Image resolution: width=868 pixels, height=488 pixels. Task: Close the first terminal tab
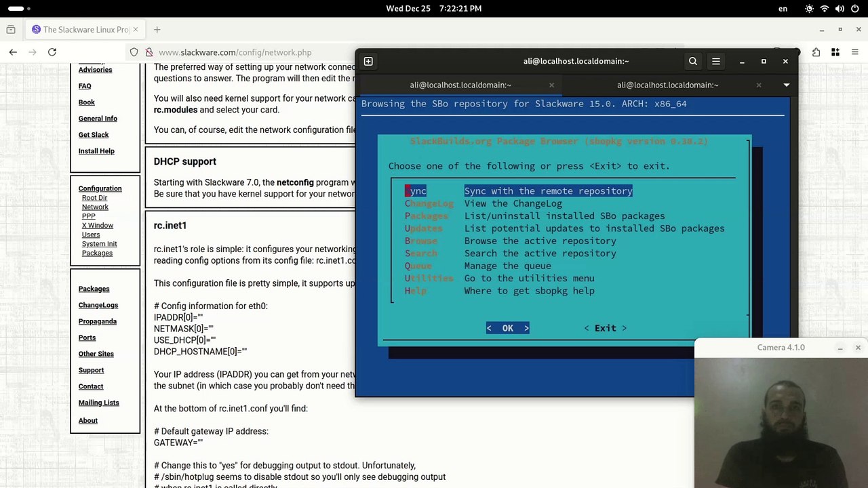[551, 85]
